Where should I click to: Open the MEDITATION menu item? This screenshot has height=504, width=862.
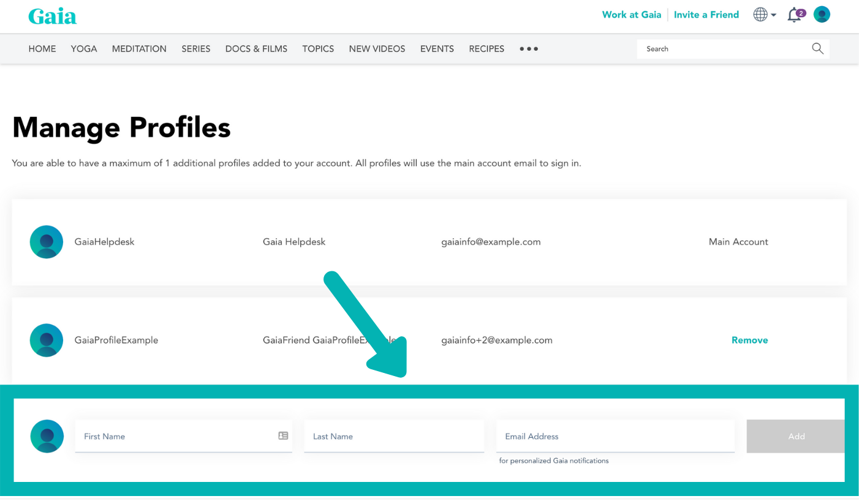coord(139,49)
